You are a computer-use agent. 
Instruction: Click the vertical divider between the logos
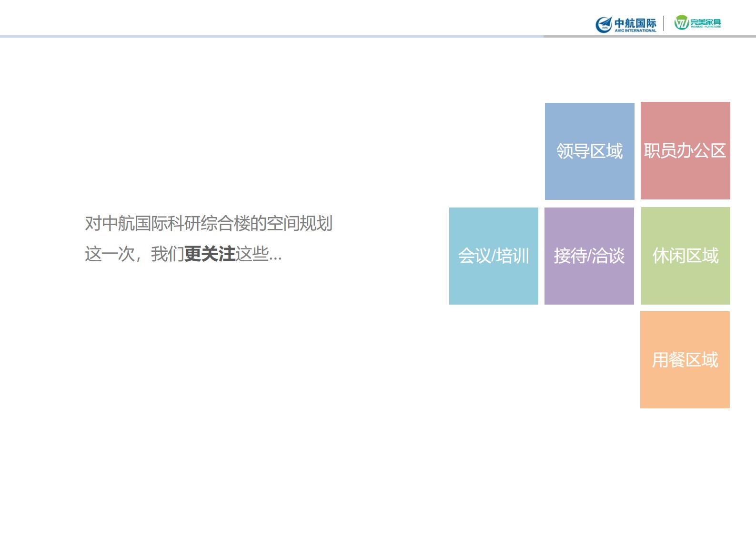(664, 23)
